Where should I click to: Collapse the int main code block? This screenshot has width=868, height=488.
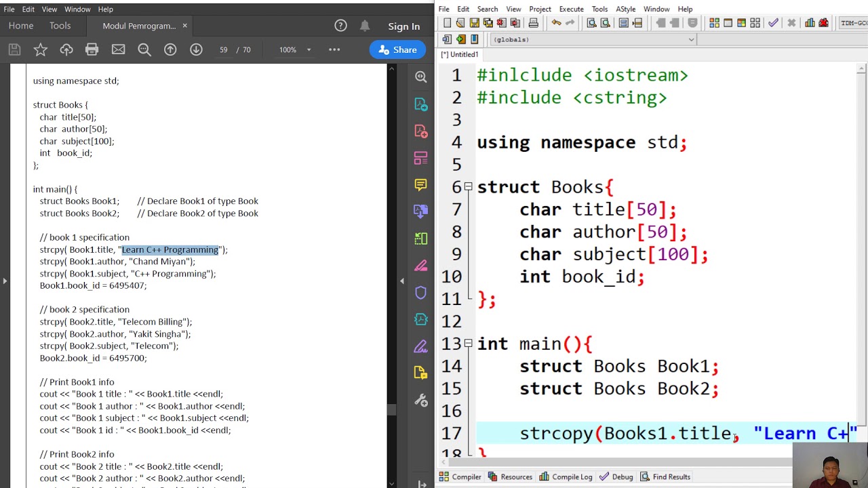click(468, 344)
